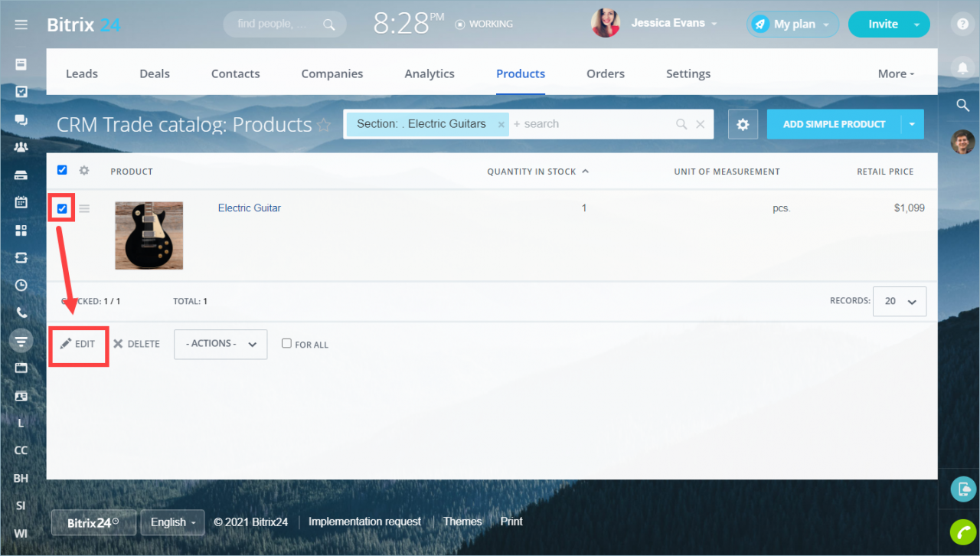Click the teal chat widget icon
This screenshot has height=556, width=980.
coord(962,489)
